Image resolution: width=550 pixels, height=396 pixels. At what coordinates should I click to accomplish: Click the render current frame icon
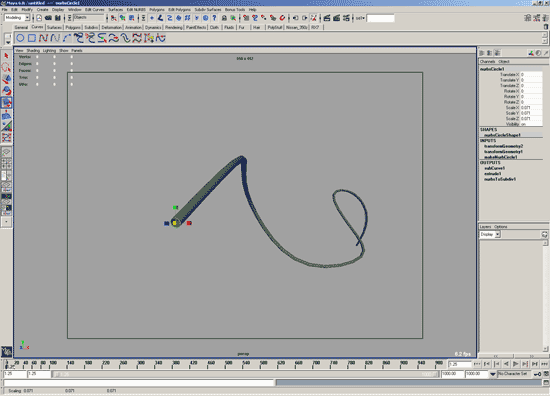point(327,18)
